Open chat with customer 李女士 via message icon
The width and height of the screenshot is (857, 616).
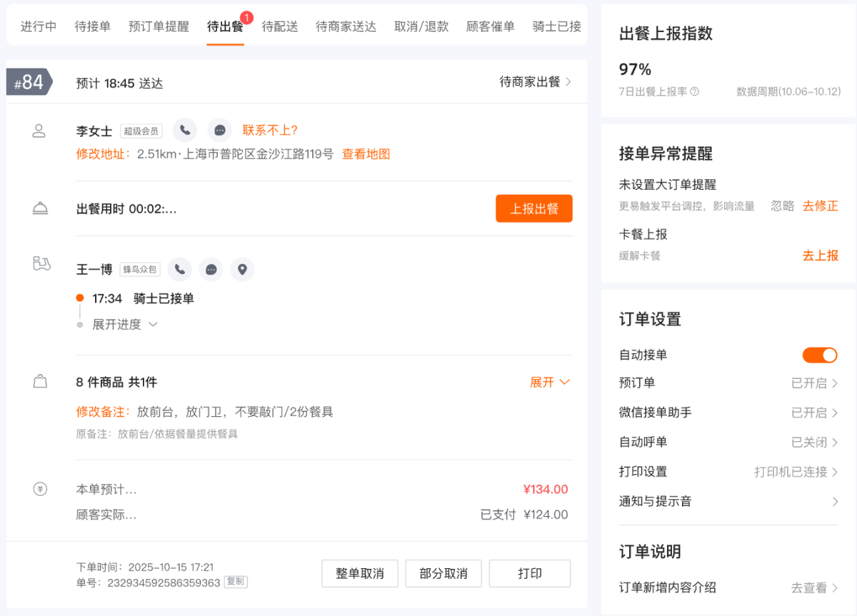(219, 129)
